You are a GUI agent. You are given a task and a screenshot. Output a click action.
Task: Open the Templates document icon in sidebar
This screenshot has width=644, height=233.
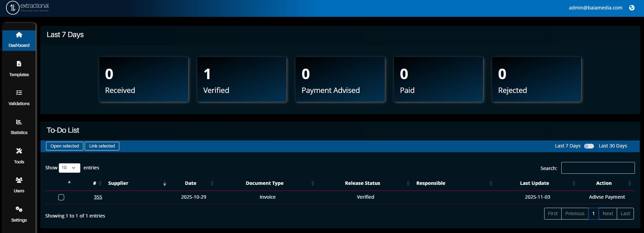19,64
